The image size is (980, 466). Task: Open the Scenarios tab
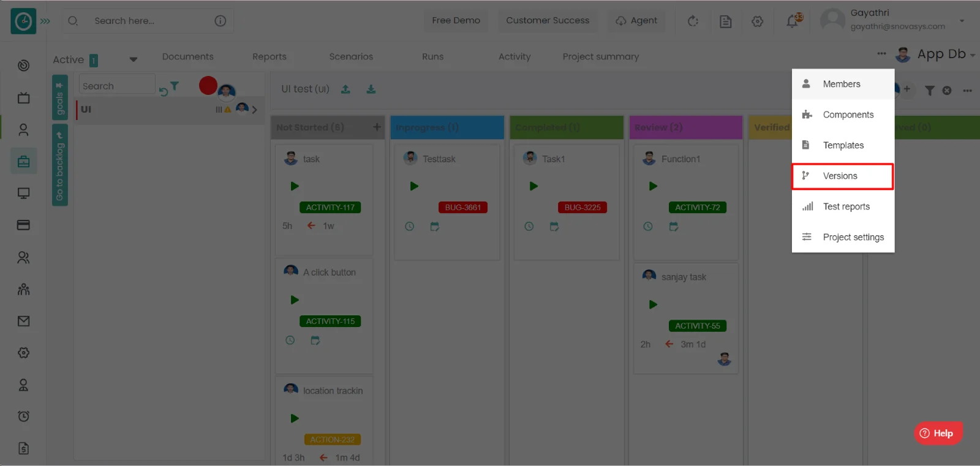click(351, 56)
